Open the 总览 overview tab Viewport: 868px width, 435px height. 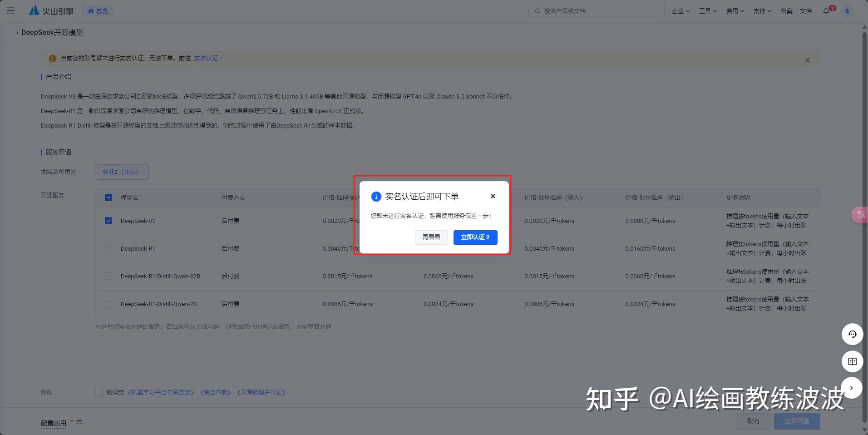pyautogui.click(x=98, y=11)
